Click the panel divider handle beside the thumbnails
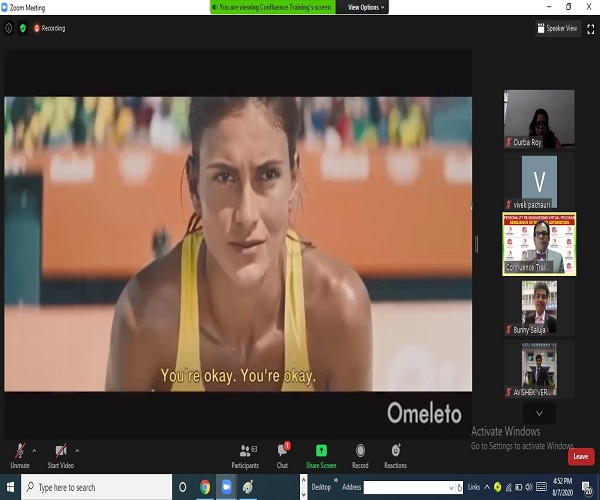The width and height of the screenshot is (600, 500). pos(476,244)
